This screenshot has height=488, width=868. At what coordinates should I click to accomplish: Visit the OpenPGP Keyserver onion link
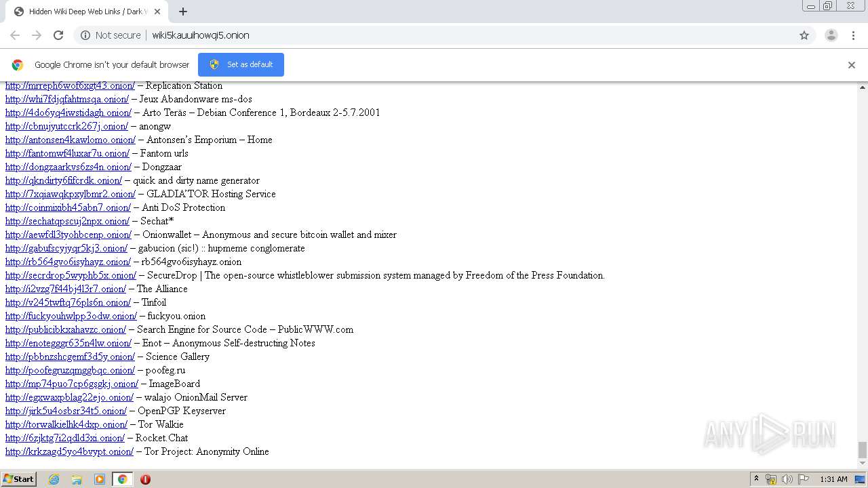point(66,411)
